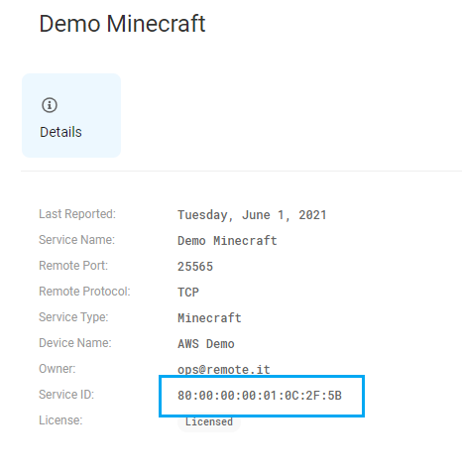Click the Owner label
462x476 pixels.
click(58, 369)
